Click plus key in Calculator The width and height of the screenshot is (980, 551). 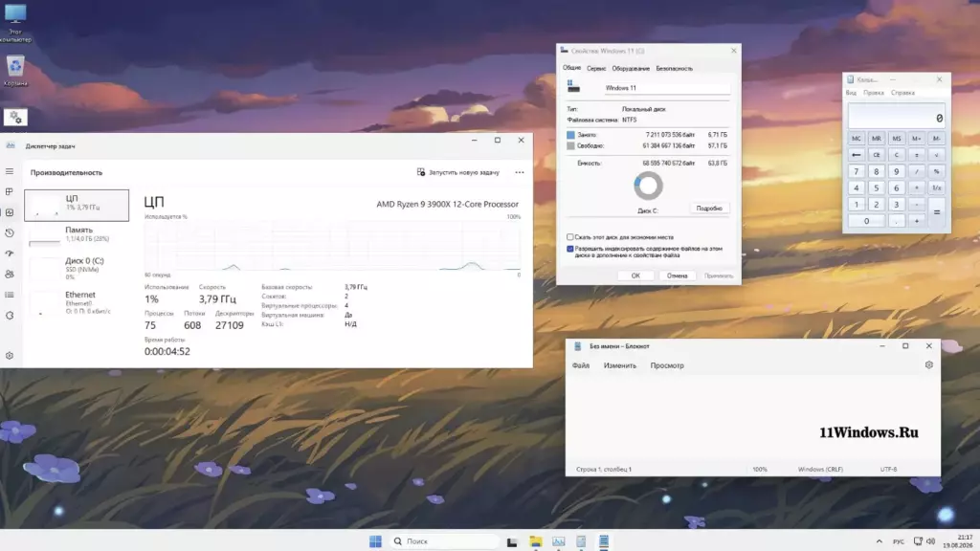(x=916, y=221)
